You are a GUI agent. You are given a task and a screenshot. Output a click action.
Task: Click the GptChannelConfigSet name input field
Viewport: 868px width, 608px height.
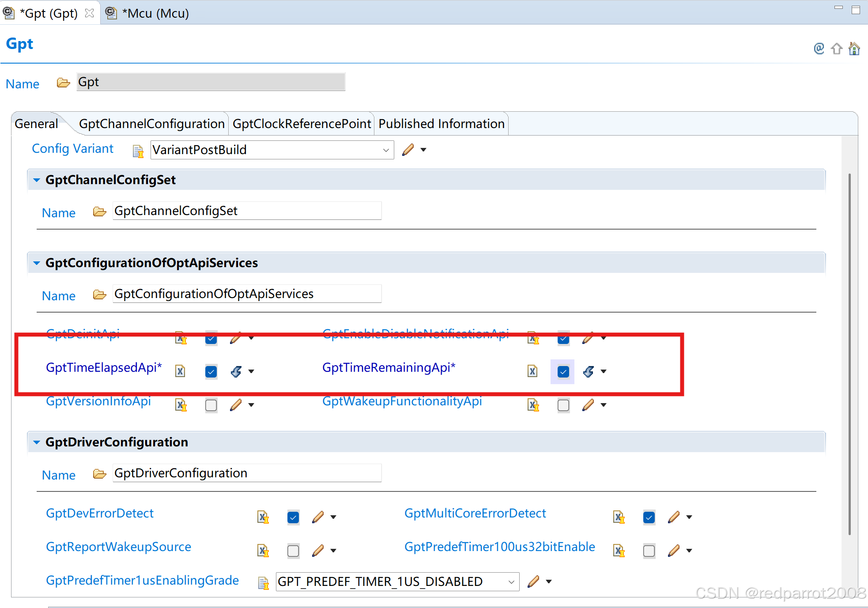(246, 211)
